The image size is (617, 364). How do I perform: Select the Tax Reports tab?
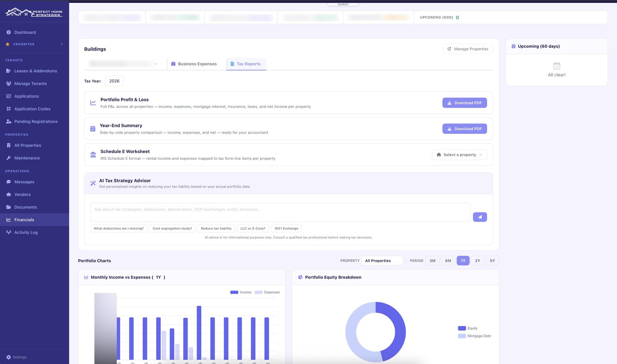pyautogui.click(x=246, y=64)
